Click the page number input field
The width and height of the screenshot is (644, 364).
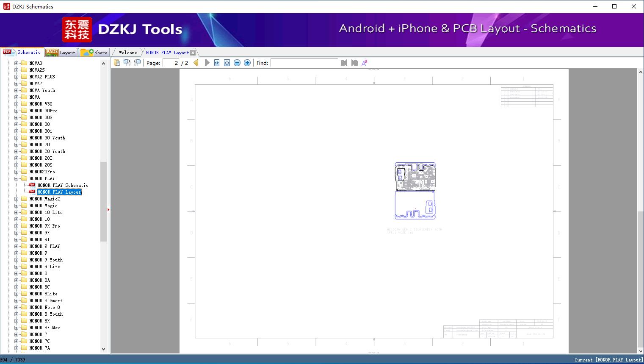(x=171, y=63)
